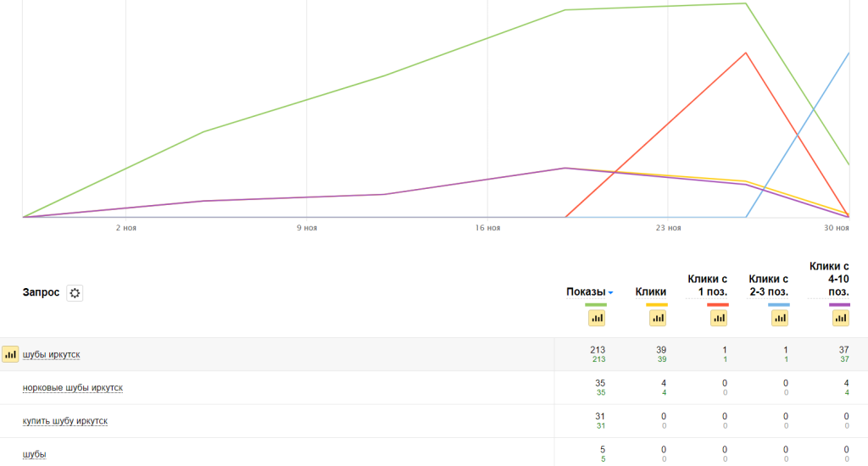
Task: Open the gear settings next to Запрос
Action: coord(75,292)
